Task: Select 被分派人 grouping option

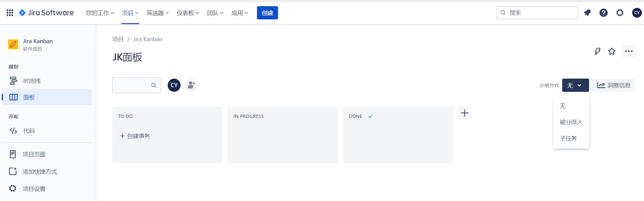Action: pos(571,122)
